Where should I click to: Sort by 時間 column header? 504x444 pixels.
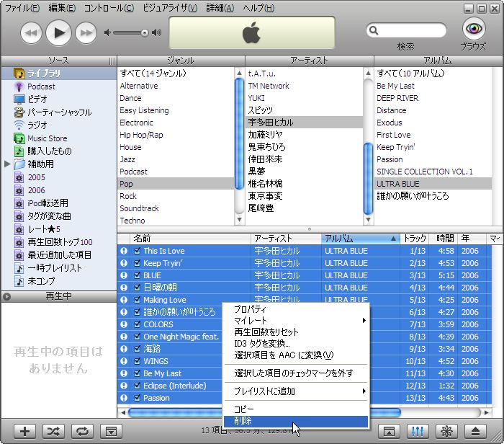[444, 239]
